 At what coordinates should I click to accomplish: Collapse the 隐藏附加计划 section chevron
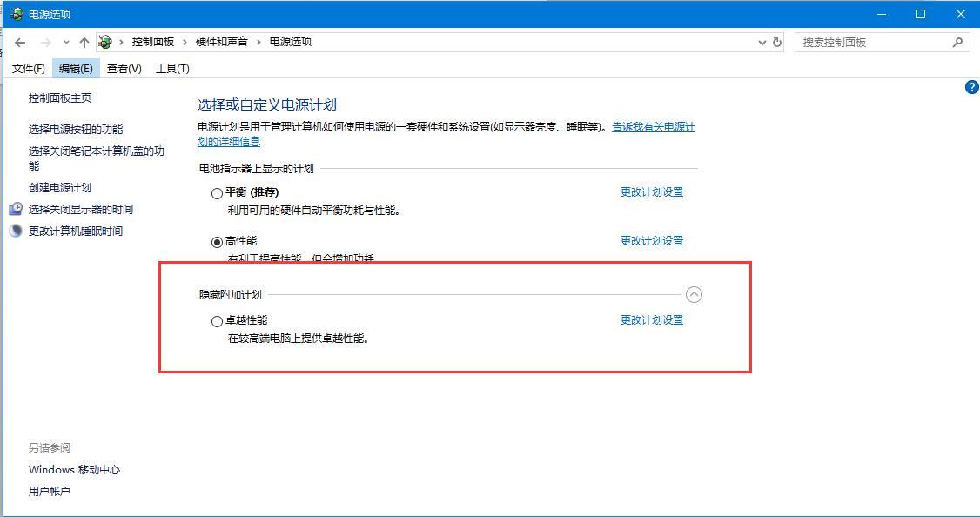click(x=694, y=295)
